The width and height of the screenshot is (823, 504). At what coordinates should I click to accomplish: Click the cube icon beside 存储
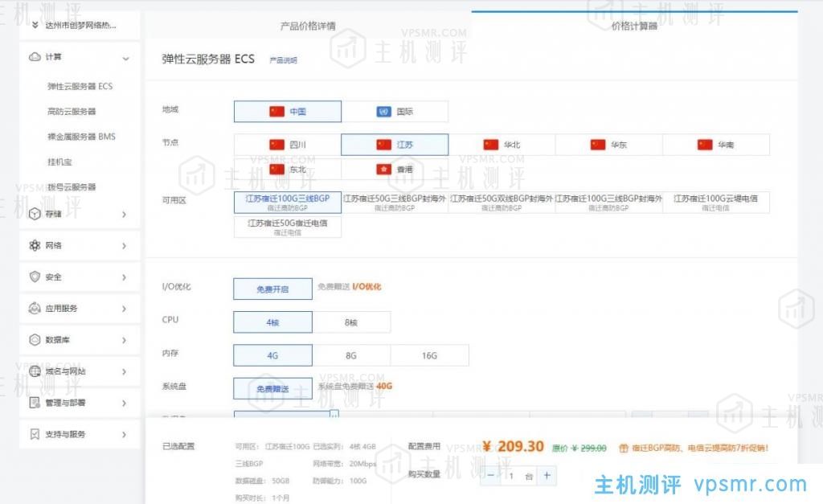[x=35, y=214]
